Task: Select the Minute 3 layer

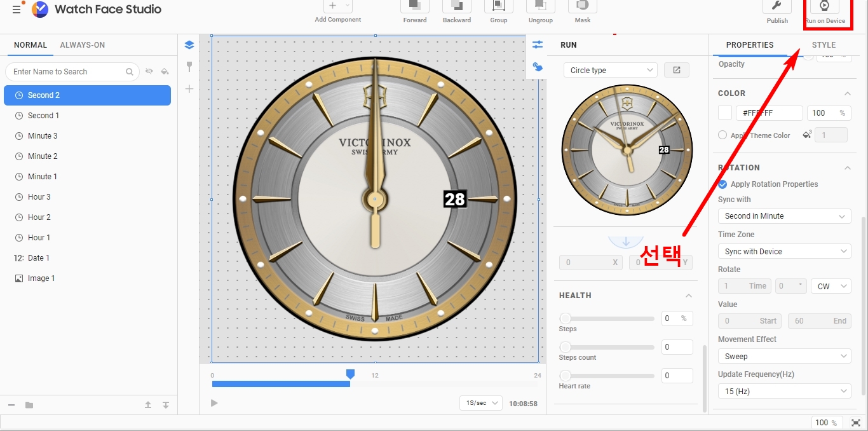Action: coord(87,136)
